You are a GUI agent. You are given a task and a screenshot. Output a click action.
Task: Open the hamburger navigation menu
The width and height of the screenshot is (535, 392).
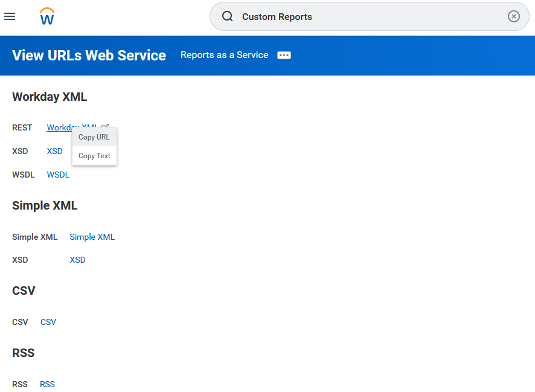pos(10,16)
